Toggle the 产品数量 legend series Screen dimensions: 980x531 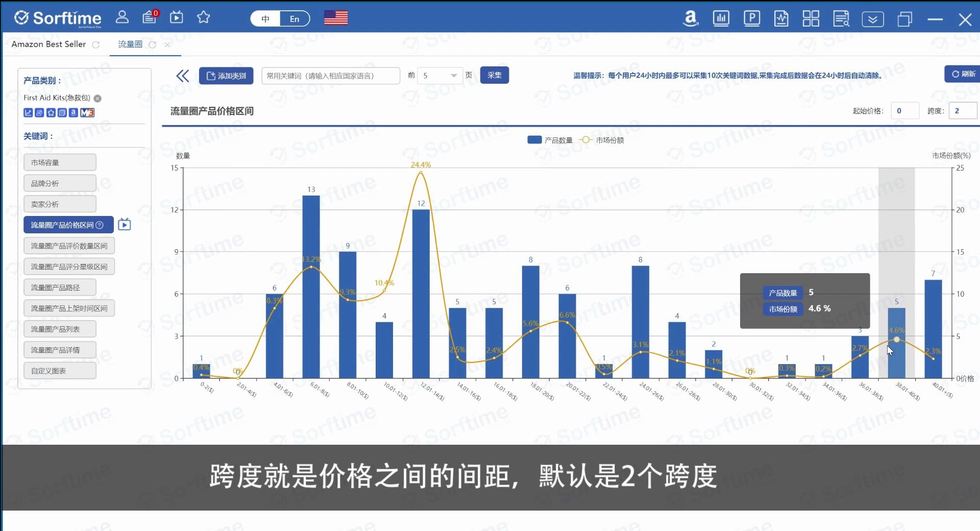pyautogui.click(x=550, y=140)
